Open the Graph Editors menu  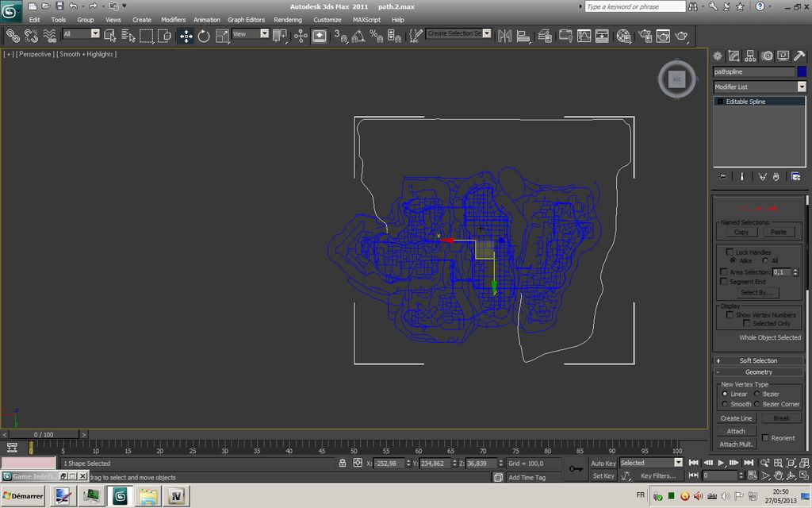(246, 20)
